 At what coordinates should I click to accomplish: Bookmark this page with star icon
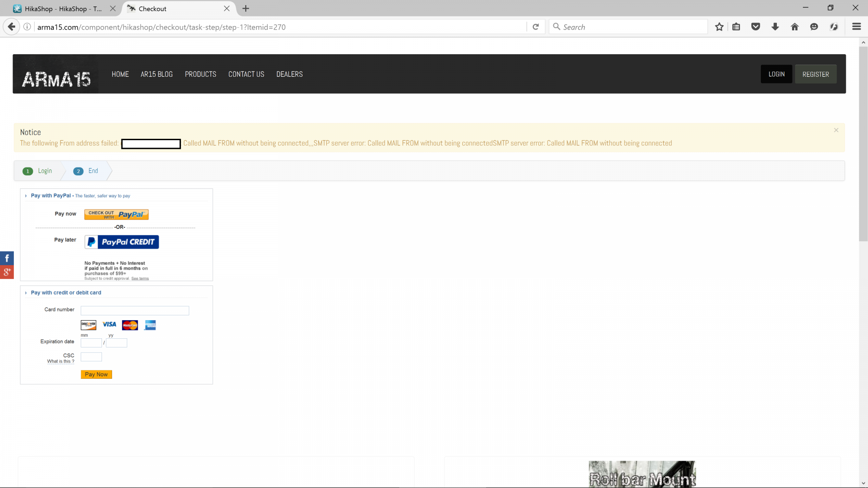[x=719, y=27]
